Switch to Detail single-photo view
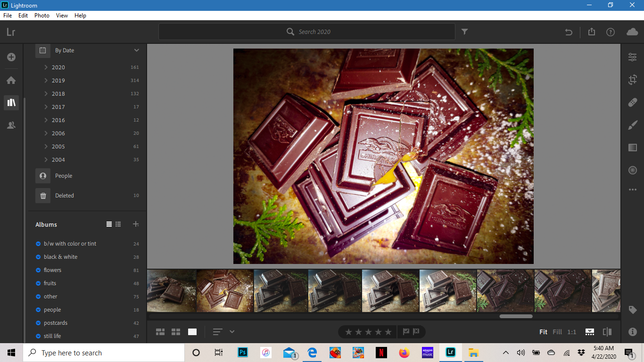This screenshot has height=362, width=644. click(x=192, y=332)
